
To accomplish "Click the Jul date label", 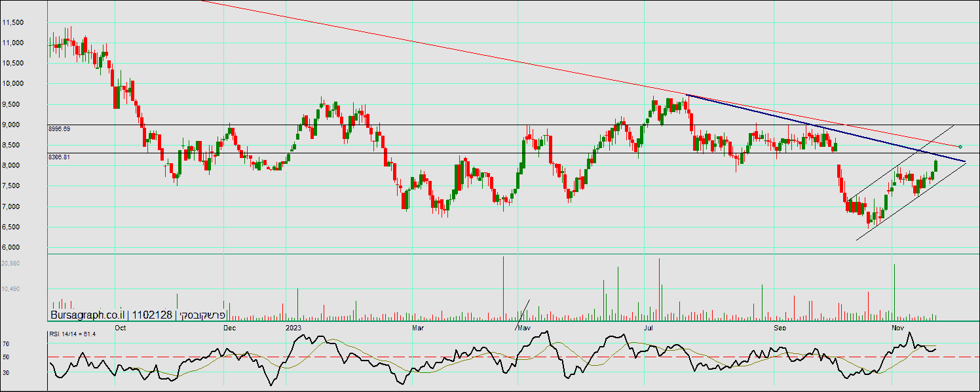I will (649, 326).
